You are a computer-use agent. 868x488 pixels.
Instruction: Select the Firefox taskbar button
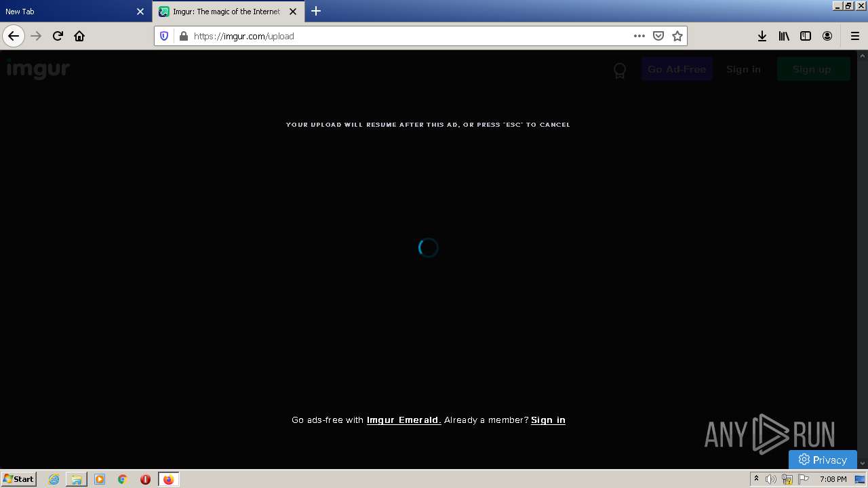(x=168, y=479)
